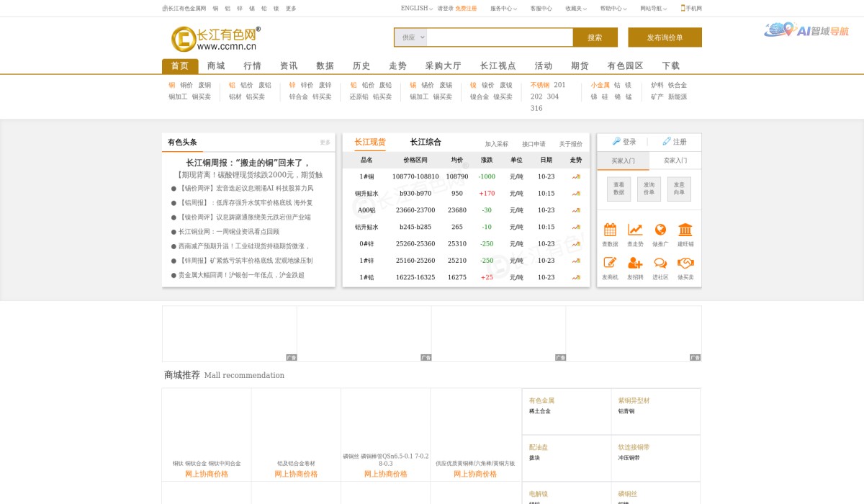Open the 【锌周报】 news item
The image size is (864, 504).
(x=246, y=261)
